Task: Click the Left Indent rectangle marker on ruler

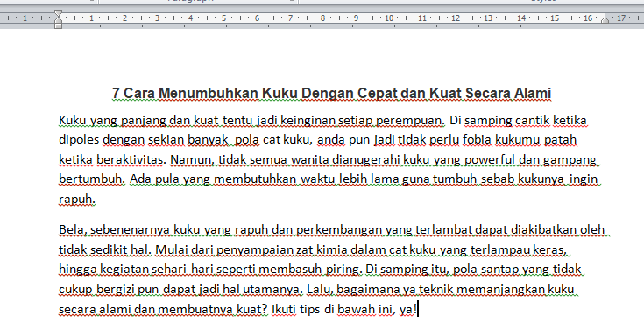Action: 59,25
